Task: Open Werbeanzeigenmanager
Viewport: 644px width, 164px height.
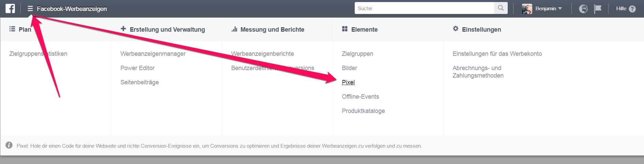Action: tap(153, 54)
